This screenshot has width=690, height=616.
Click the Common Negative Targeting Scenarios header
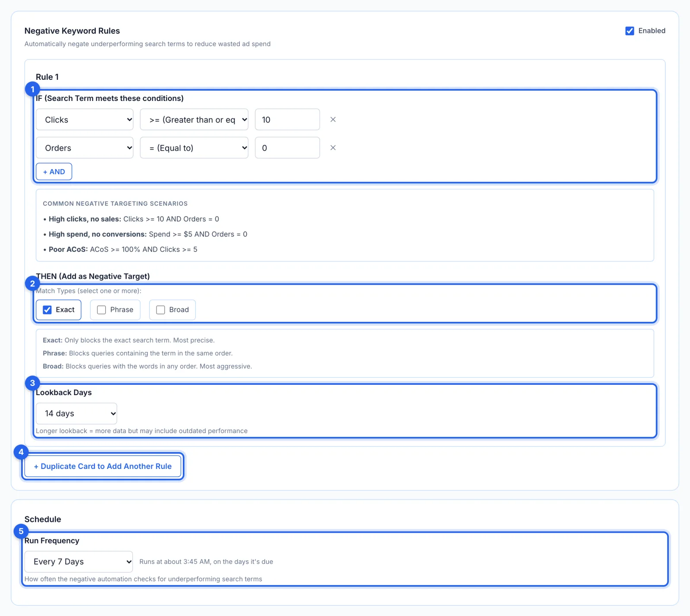(x=115, y=204)
